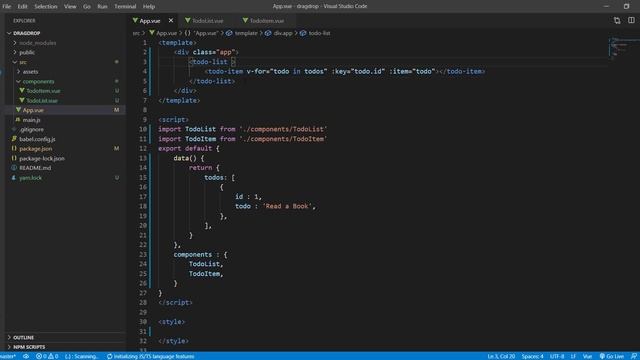Click the UTF-8 encoding indicator
This screenshot has width=640, height=360.
click(x=557, y=356)
